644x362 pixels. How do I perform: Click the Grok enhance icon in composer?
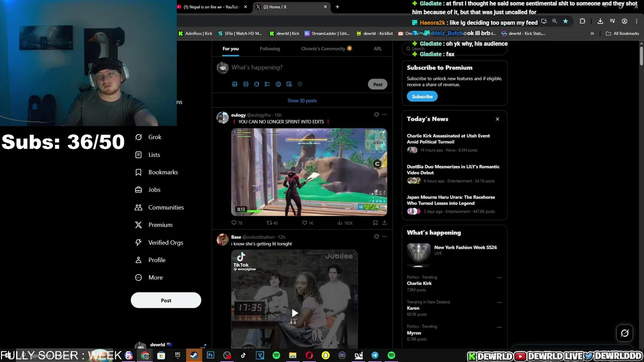(257, 84)
